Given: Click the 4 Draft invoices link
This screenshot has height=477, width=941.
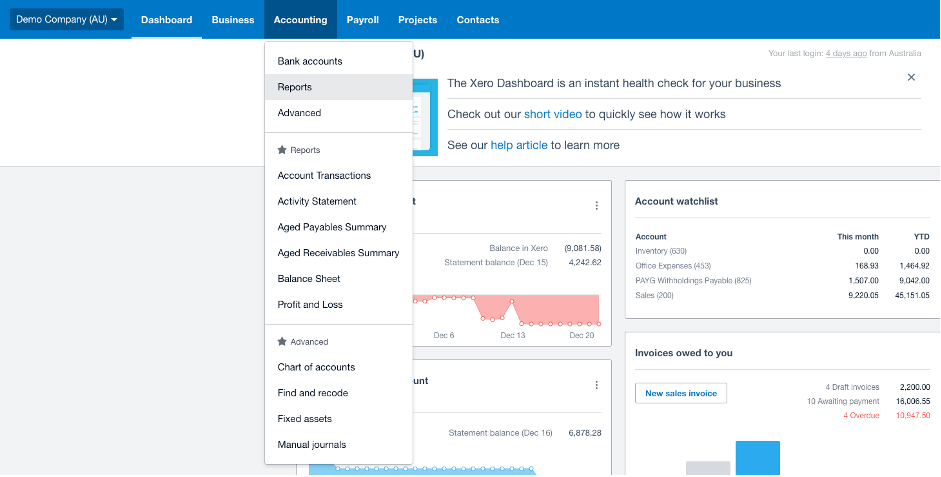Looking at the screenshot, I should tap(852, 388).
